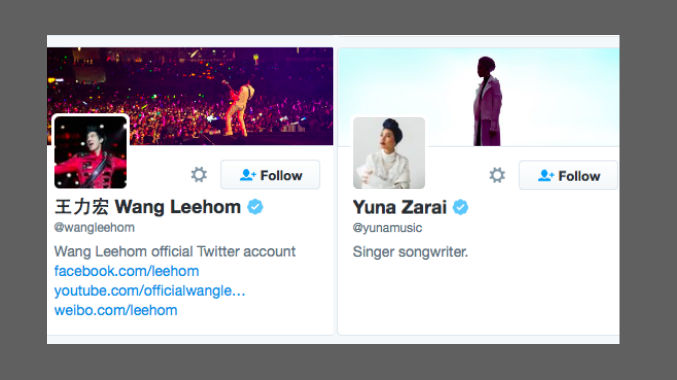This screenshot has width=677, height=380.
Task: Click verified badge next to Yuna Zarai
Action: coord(460,207)
